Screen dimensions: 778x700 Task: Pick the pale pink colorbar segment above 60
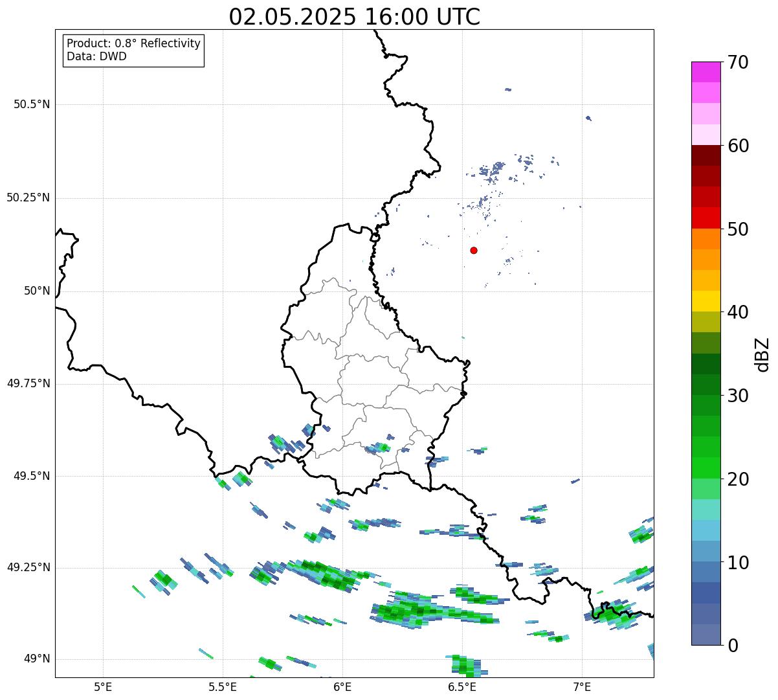pyautogui.click(x=706, y=135)
